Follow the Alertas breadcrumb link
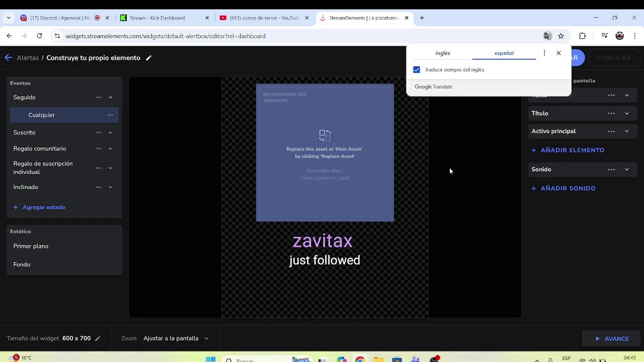This screenshot has height=362, width=644. coord(28,58)
